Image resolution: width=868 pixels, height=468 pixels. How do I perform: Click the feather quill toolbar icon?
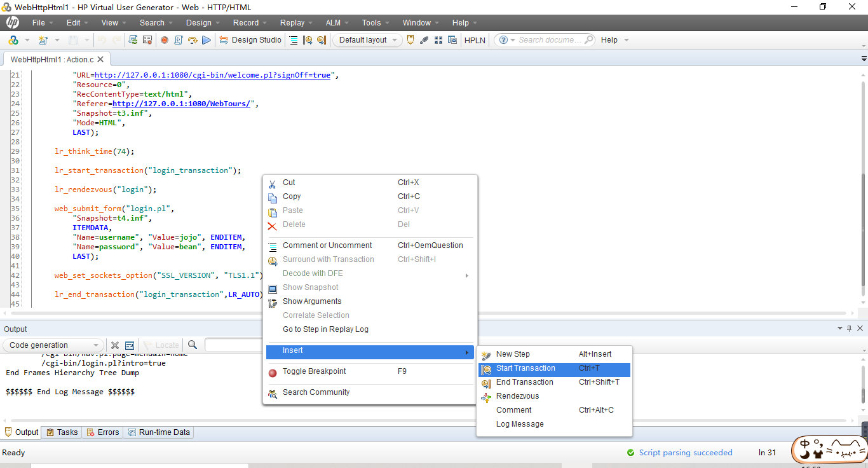424,40
